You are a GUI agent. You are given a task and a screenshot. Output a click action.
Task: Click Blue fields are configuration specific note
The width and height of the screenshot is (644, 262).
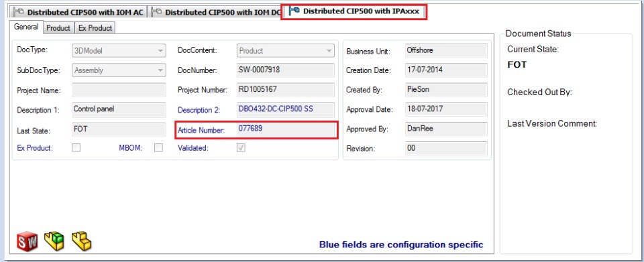coord(401,245)
